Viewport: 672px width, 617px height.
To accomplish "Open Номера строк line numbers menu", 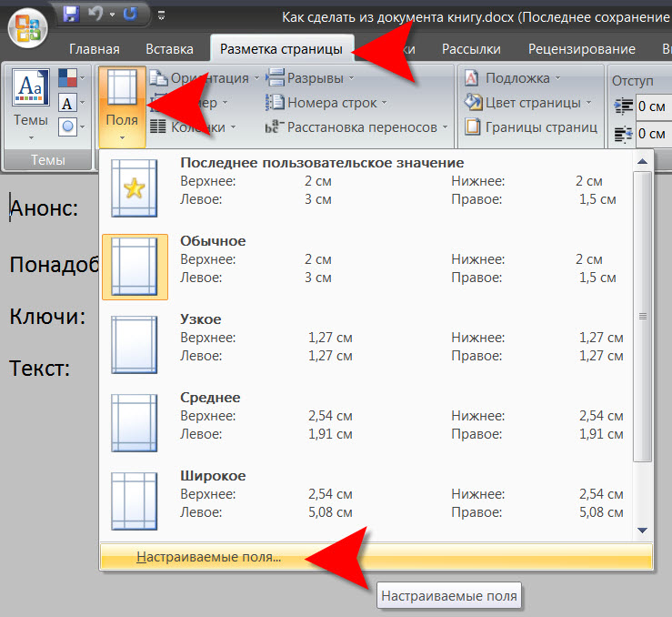I will coord(326,103).
